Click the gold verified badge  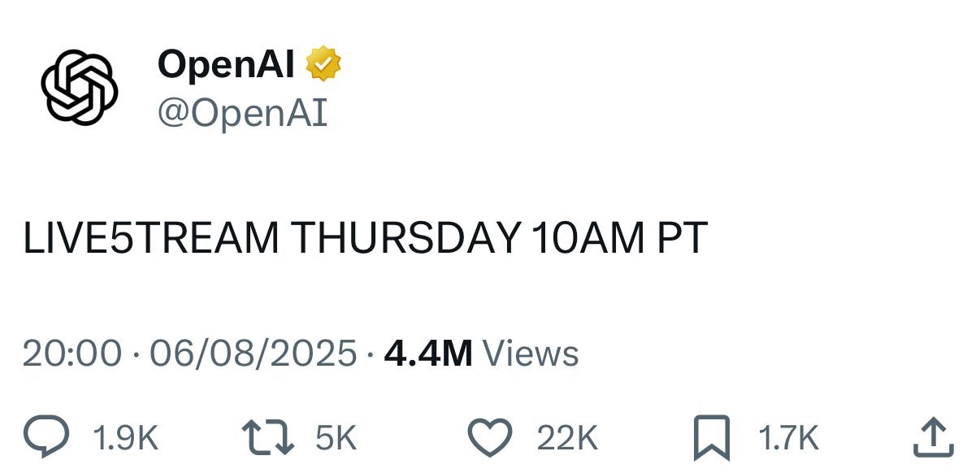(x=323, y=64)
